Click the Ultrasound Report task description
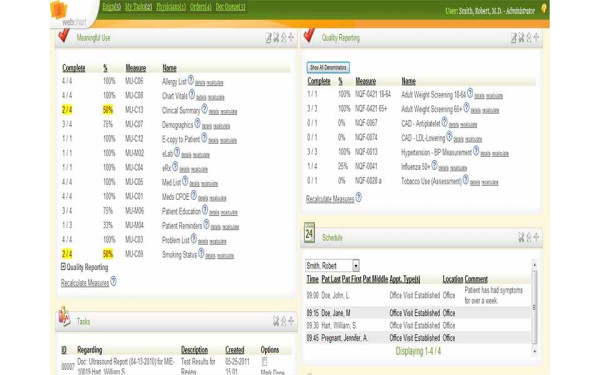Screen dimensions: 600x375 126,366
